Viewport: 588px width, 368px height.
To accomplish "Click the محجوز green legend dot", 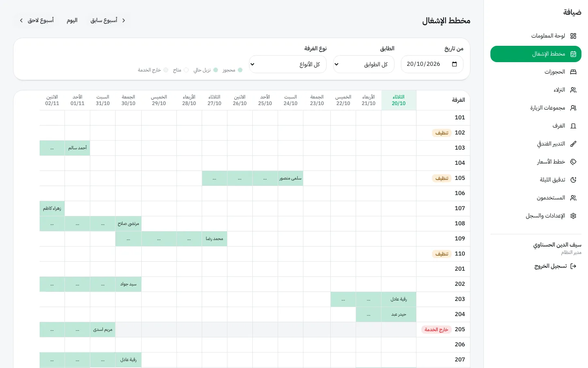I will tap(240, 70).
